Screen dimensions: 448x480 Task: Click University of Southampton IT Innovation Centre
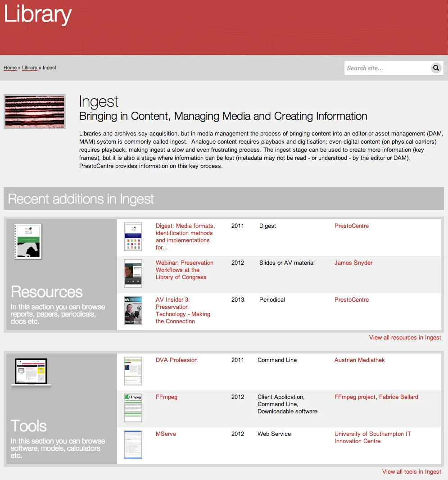pos(372,438)
